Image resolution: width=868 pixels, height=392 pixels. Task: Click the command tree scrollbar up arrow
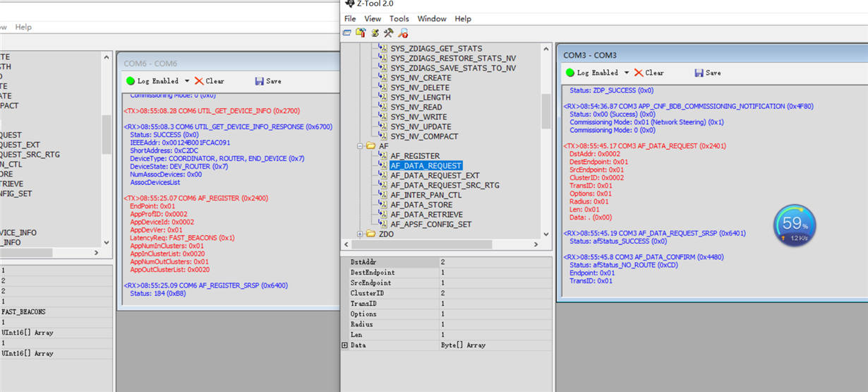tap(545, 48)
